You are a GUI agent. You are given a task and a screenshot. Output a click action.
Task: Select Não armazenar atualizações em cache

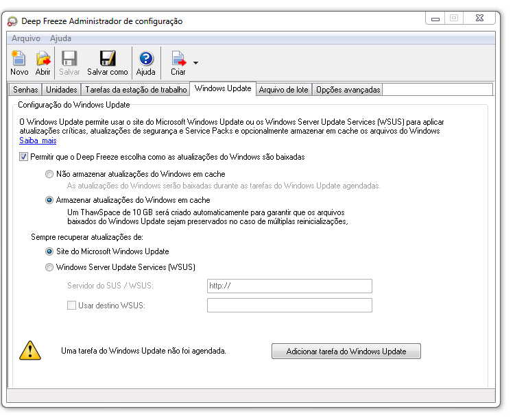[49, 174]
